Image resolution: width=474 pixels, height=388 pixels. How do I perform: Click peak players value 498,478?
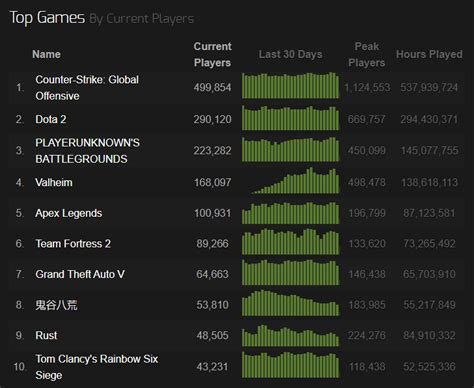[367, 182]
